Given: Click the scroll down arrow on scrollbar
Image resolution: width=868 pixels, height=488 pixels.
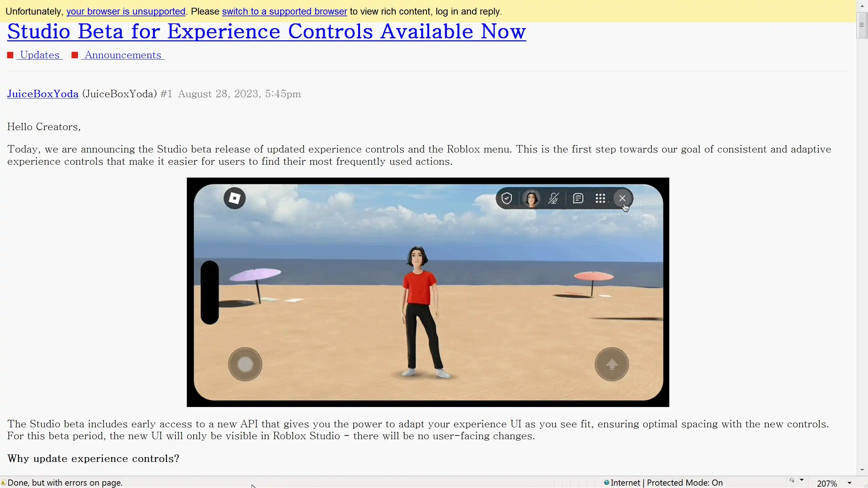Looking at the screenshot, I should tap(862, 470).
